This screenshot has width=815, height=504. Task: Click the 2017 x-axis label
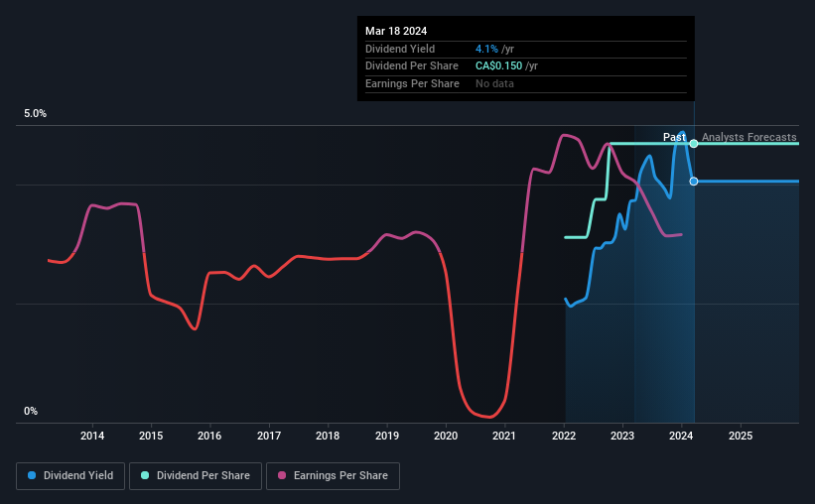[269, 436]
